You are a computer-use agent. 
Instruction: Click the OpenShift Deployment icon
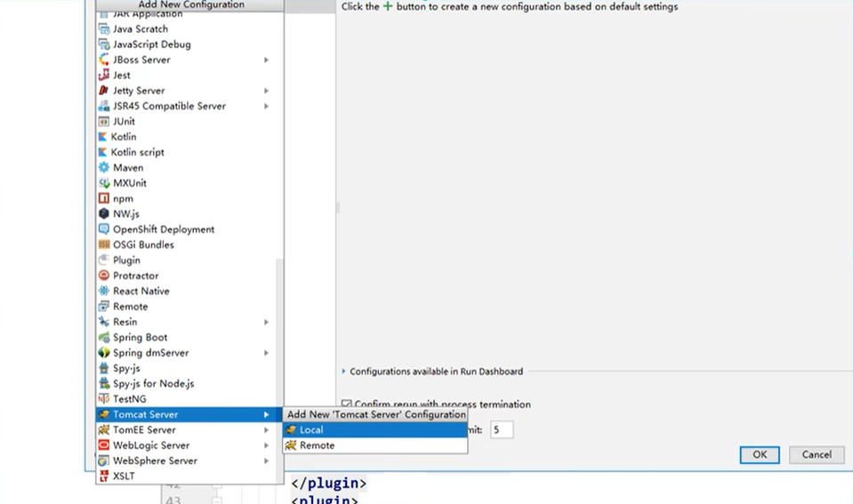point(104,229)
